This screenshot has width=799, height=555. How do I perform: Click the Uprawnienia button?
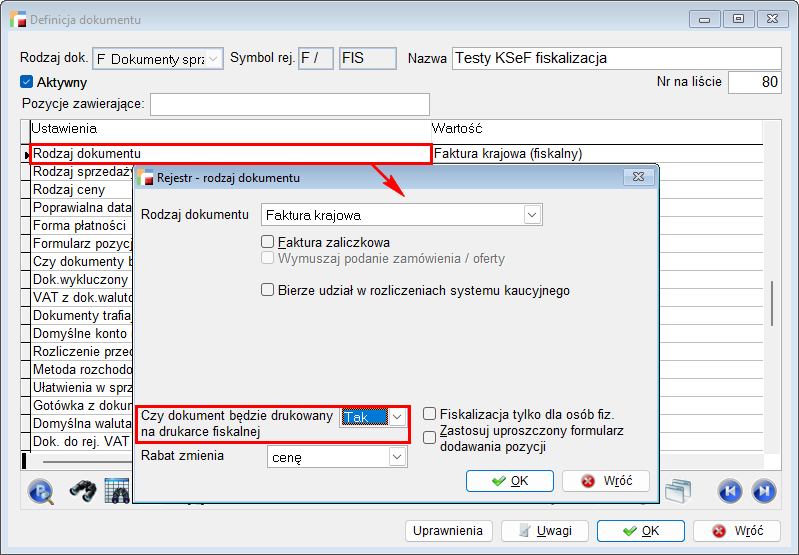click(448, 531)
